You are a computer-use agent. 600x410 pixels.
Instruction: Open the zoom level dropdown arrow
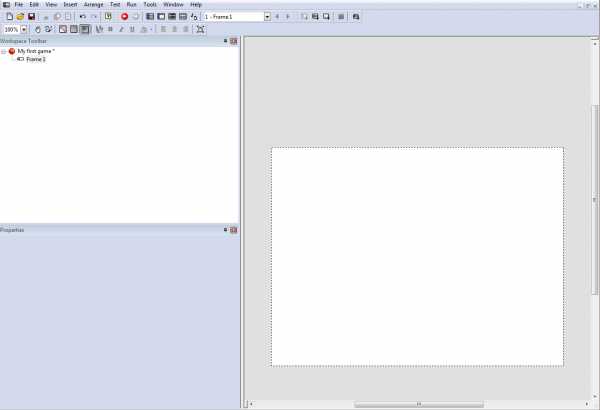(24, 29)
